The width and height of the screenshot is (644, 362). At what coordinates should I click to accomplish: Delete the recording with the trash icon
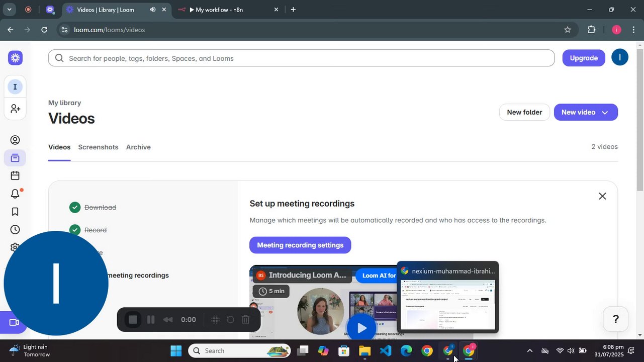tap(245, 320)
